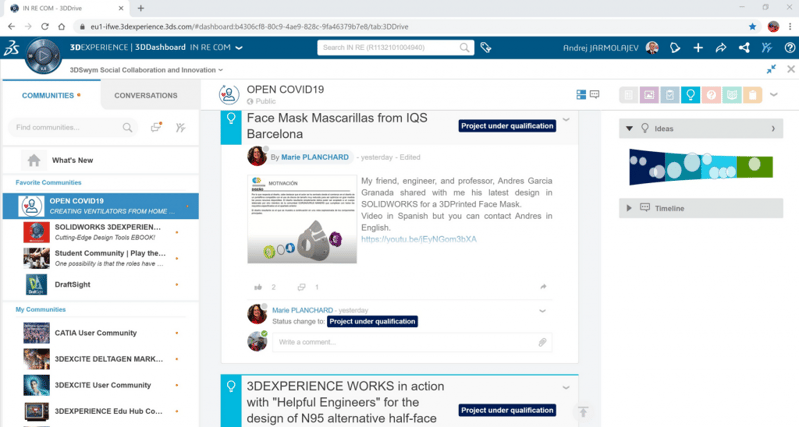The image size is (799, 427).
Task: Jump to top with the up arrow button
Action: 583,412
